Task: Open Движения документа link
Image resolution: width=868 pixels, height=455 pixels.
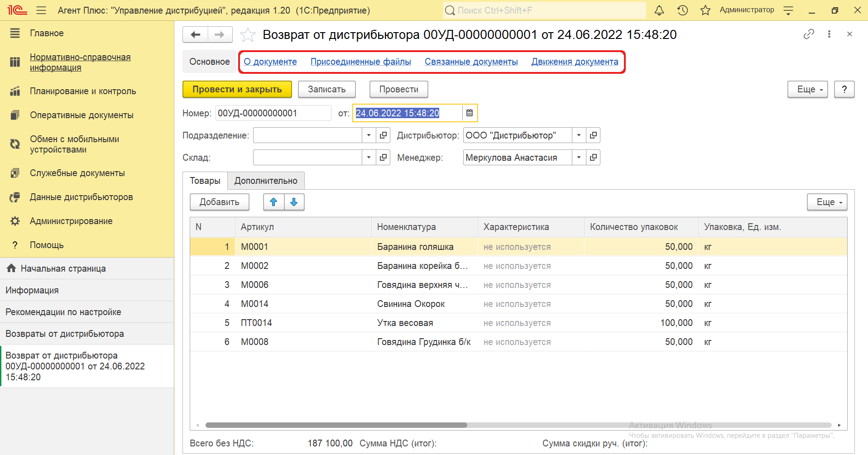Action: click(575, 62)
